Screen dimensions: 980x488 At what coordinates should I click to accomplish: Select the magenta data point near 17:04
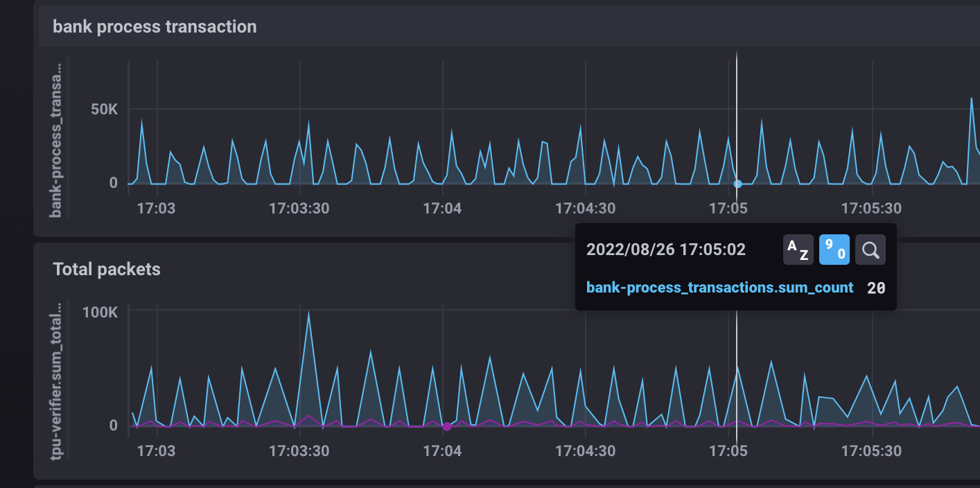pos(446,428)
